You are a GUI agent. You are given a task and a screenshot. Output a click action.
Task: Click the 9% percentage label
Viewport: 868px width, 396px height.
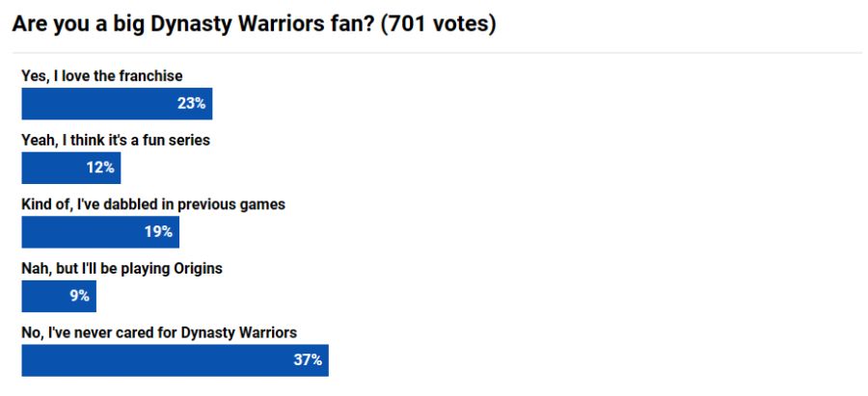pos(80,296)
